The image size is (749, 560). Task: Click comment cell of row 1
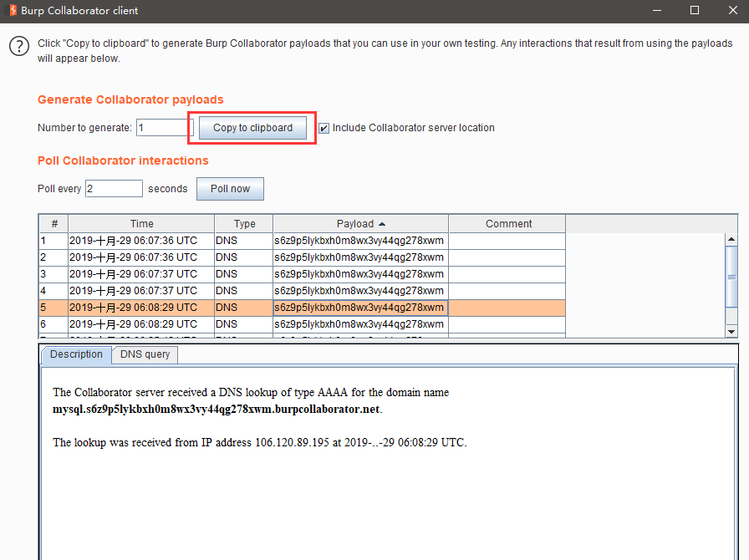pos(507,241)
